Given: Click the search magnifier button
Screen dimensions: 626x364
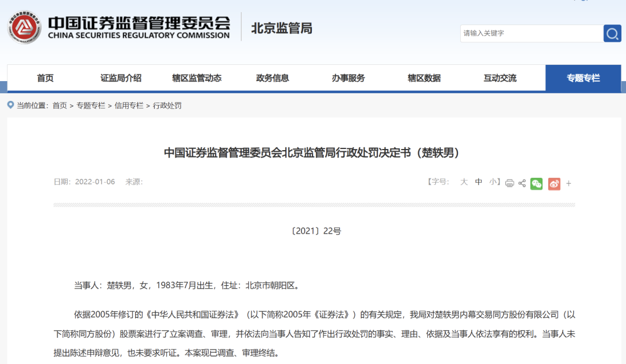Looking at the screenshot, I should tap(612, 34).
